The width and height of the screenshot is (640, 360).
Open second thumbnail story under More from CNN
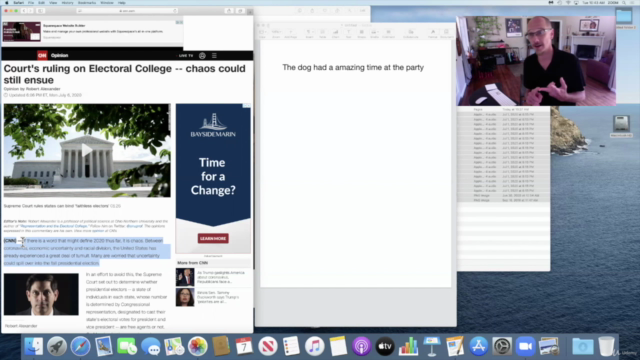(x=185, y=297)
